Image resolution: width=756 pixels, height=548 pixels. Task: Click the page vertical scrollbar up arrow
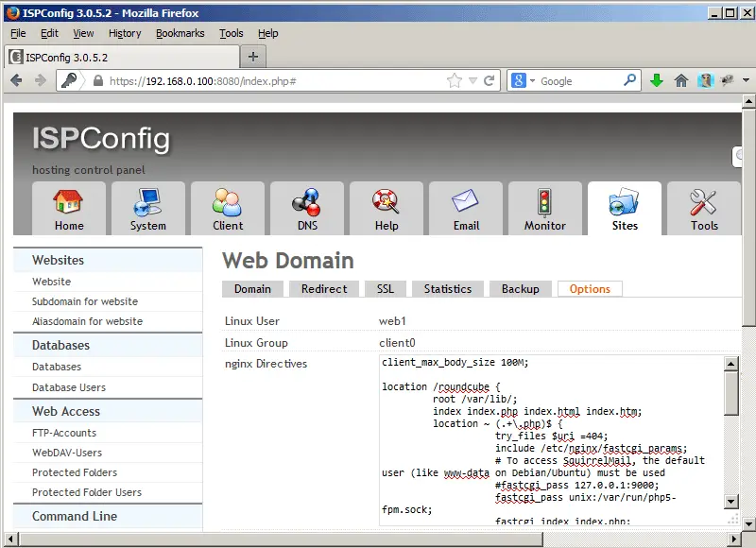(748, 101)
